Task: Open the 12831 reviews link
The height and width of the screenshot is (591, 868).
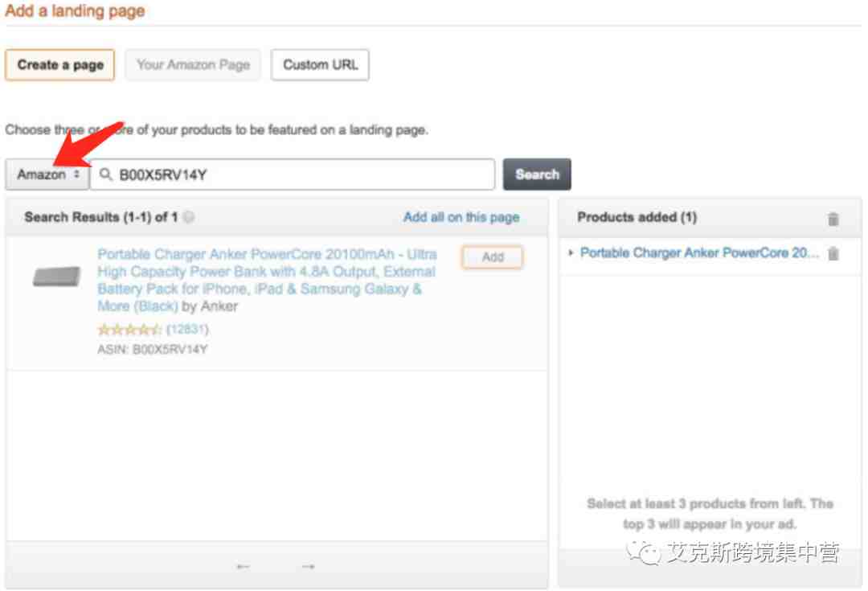Action: (187, 330)
